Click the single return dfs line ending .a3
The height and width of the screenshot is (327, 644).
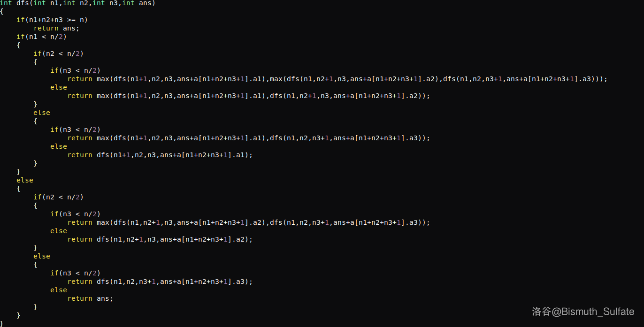(160, 281)
